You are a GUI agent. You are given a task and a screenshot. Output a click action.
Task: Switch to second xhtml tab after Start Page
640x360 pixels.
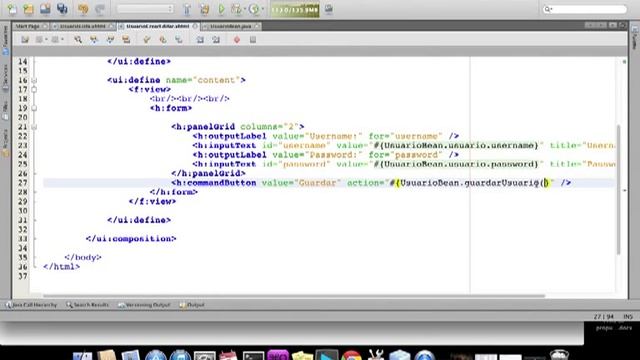point(83,26)
